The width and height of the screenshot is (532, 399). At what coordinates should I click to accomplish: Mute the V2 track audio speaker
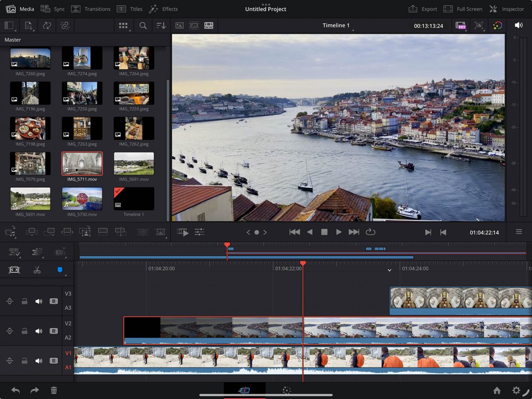[39, 331]
